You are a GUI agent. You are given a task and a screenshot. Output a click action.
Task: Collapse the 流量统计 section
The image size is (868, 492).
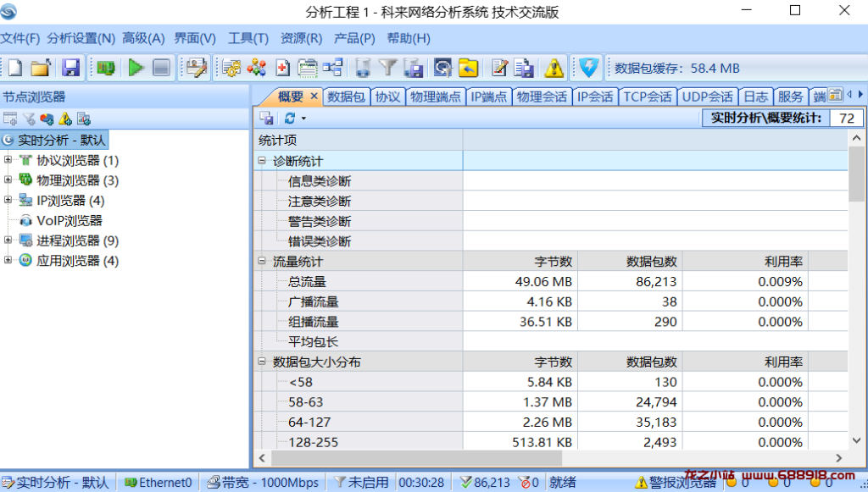(x=262, y=261)
